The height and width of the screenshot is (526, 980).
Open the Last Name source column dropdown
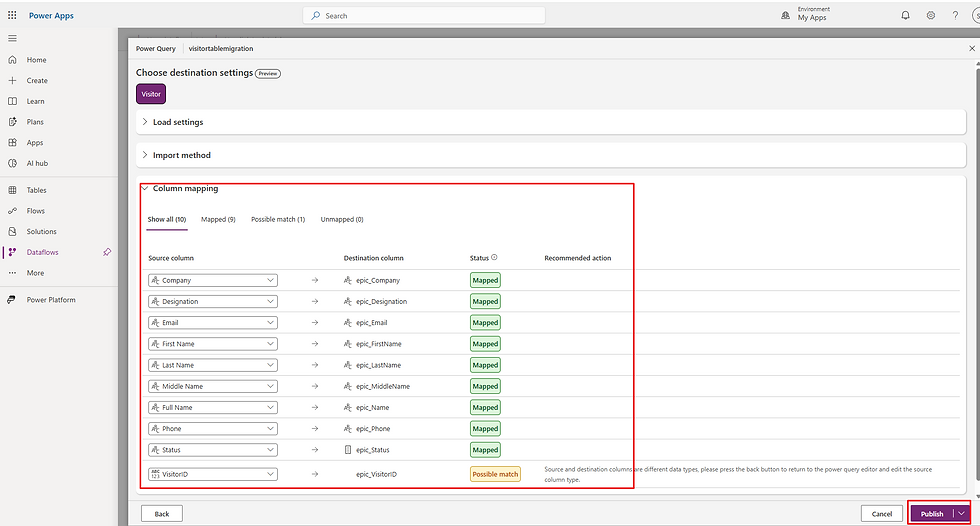213,365
